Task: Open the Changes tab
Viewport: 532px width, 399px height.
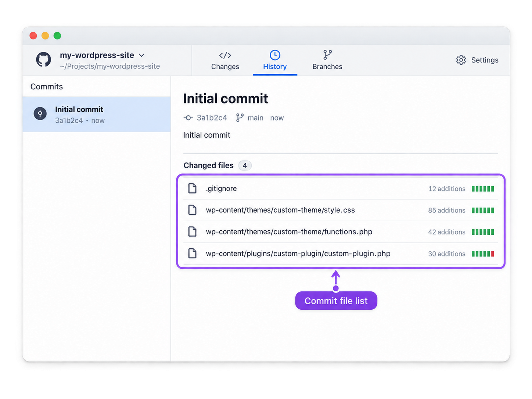Action: point(225,61)
